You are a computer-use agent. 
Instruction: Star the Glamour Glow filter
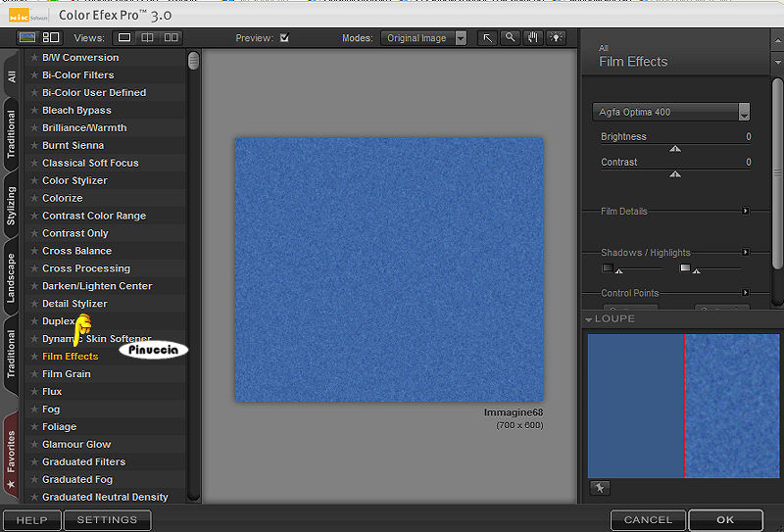[x=34, y=444]
